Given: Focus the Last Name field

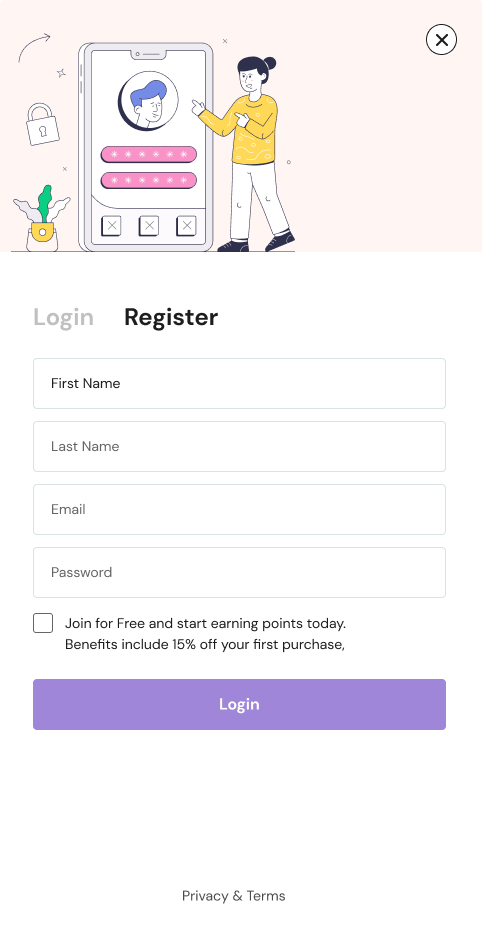Looking at the screenshot, I should click(239, 446).
